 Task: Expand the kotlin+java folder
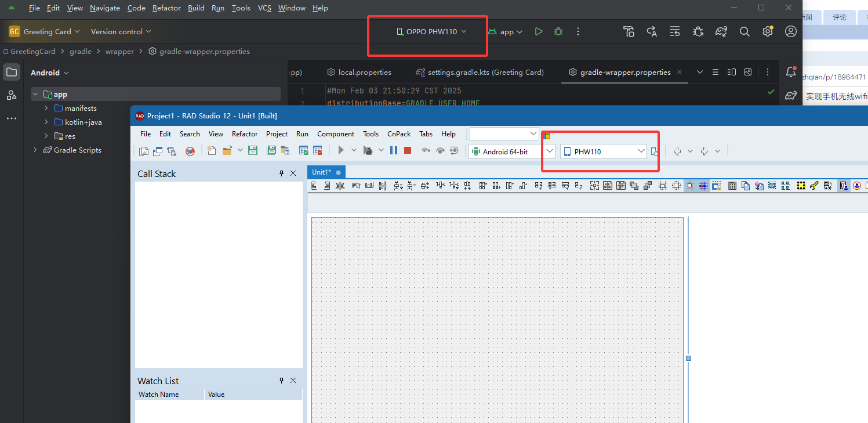pos(46,122)
